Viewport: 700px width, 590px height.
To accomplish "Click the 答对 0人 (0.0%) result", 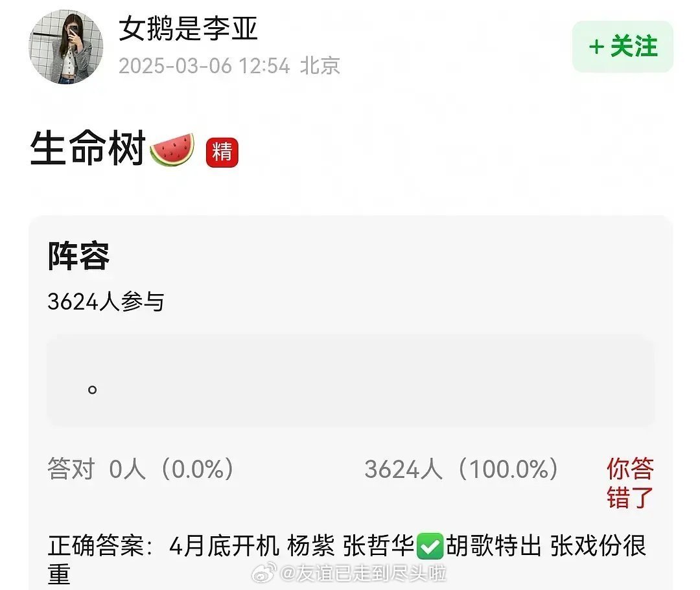I will [x=141, y=469].
